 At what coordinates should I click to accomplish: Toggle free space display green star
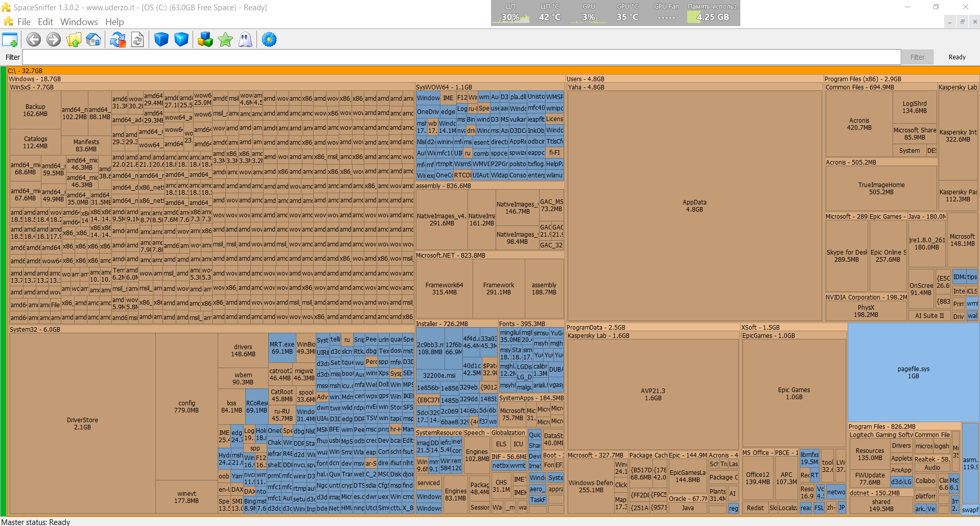225,39
